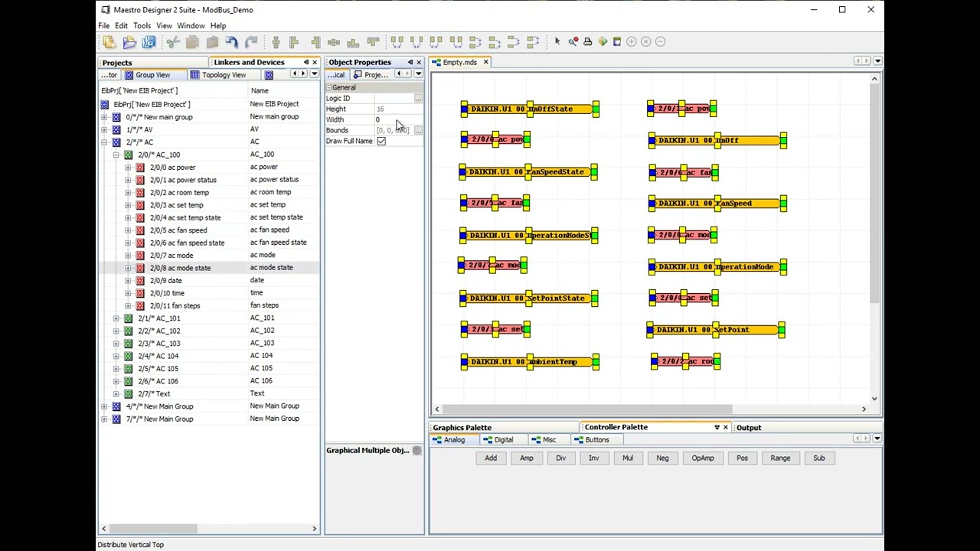The height and width of the screenshot is (551, 980).
Task: Click the Sub controller button
Action: [x=819, y=458]
